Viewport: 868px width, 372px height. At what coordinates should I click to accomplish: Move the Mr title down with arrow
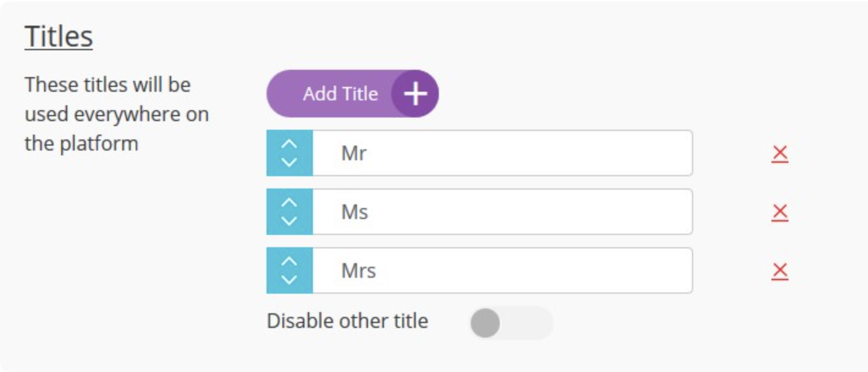tap(290, 162)
